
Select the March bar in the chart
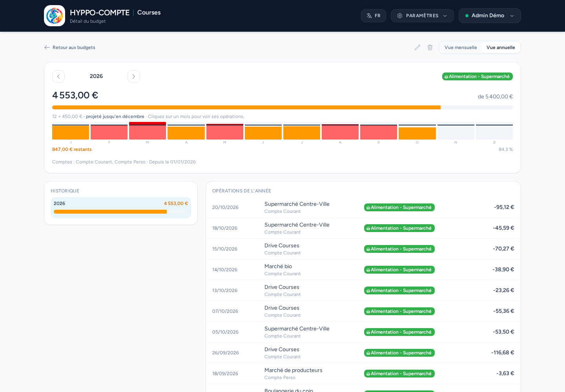click(x=148, y=131)
